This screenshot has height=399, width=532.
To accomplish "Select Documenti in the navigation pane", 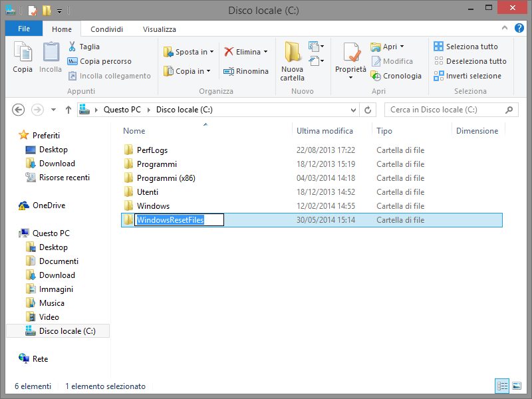I will (59, 261).
